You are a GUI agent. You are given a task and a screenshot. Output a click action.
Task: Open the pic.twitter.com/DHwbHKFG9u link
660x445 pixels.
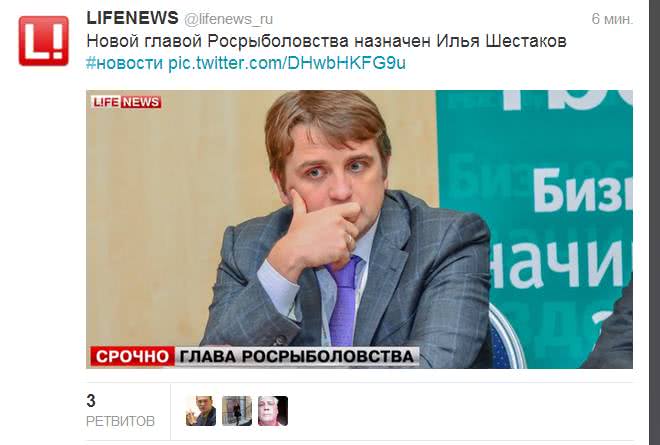coord(287,63)
